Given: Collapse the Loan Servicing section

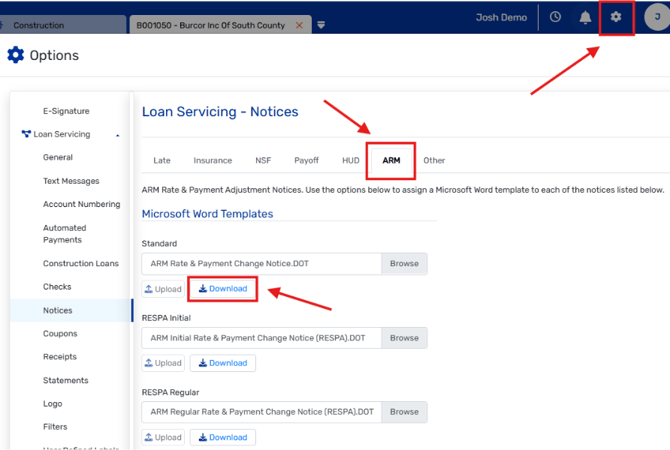Looking at the screenshot, I should (118, 135).
